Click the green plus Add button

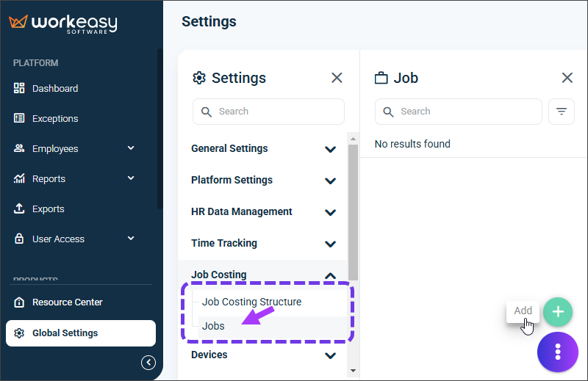558,312
